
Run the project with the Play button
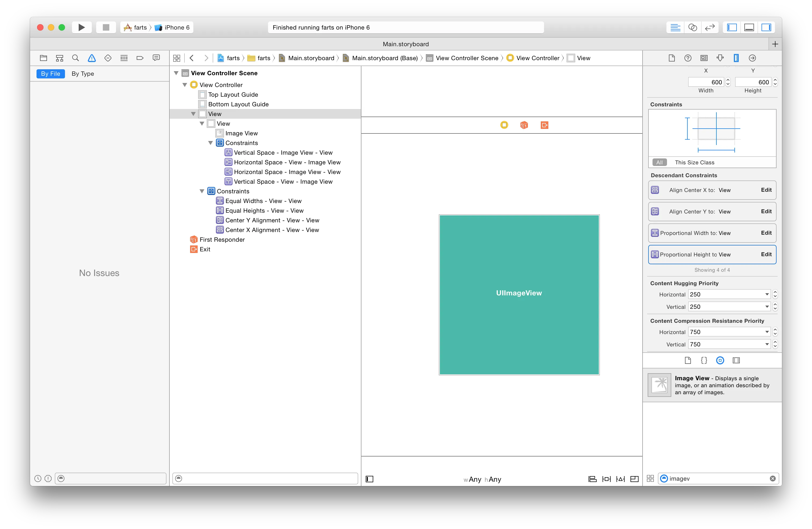point(82,27)
